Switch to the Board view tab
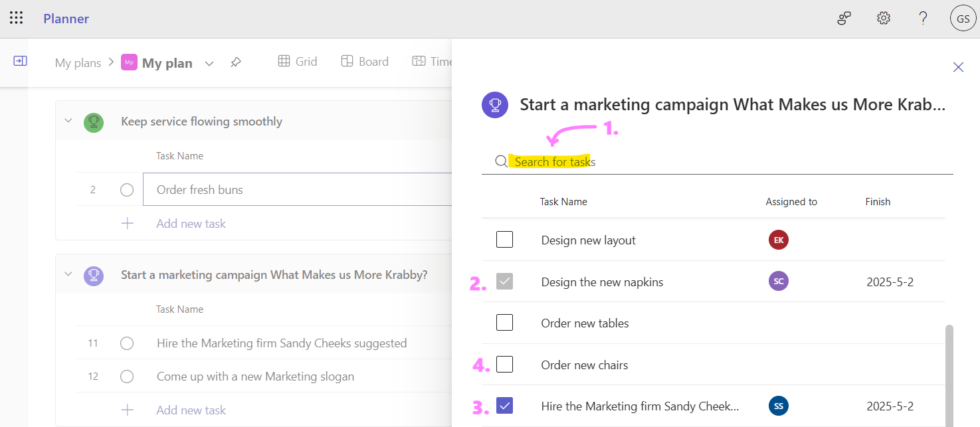This screenshot has height=427, width=980. [365, 62]
